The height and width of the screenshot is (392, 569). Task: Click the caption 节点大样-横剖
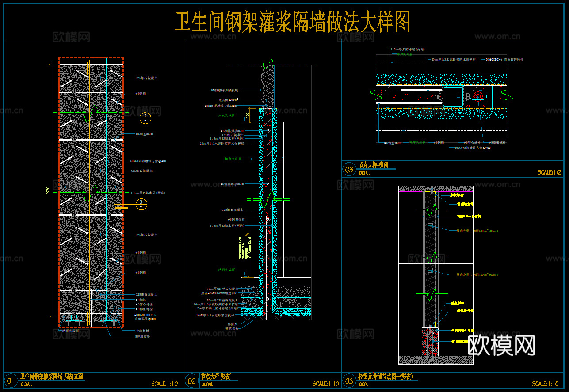[373, 165]
